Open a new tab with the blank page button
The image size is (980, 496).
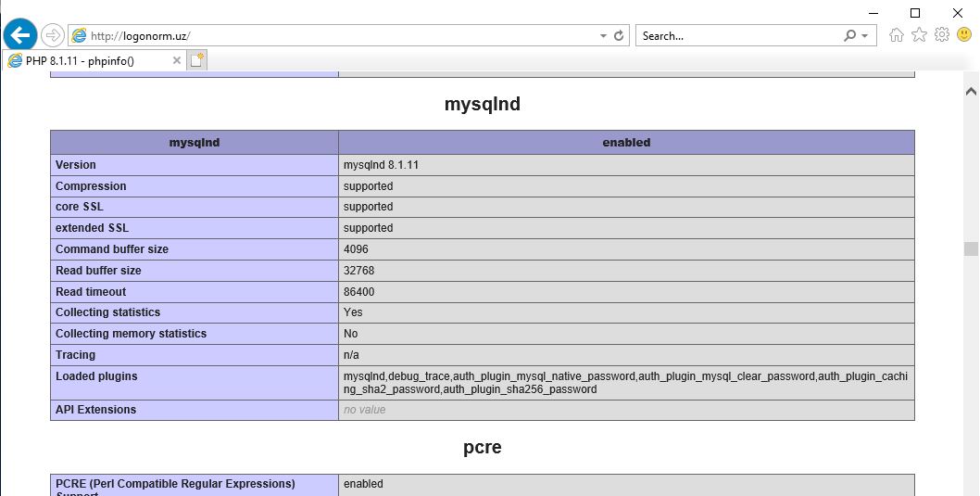[x=197, y=60]
